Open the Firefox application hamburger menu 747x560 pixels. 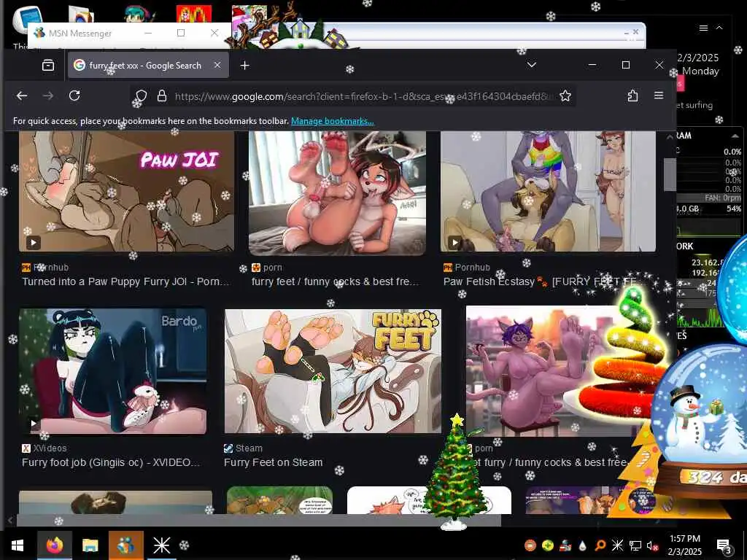(x=659, y=96)
